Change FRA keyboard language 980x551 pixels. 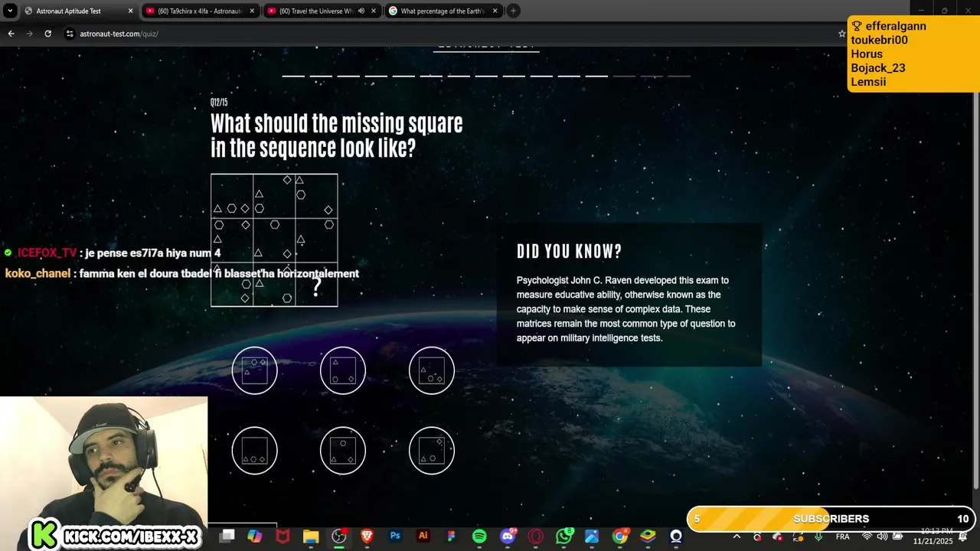[x=842, y=536]
